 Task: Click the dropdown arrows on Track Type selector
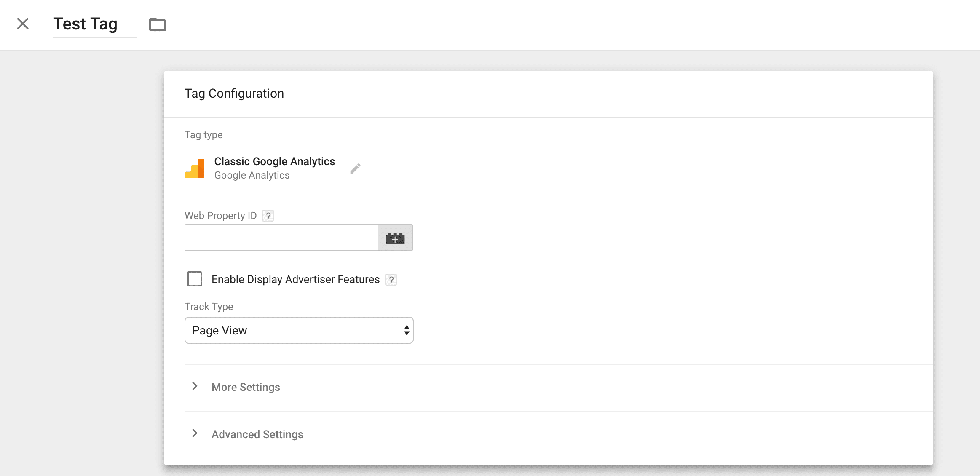click(406, 330)
